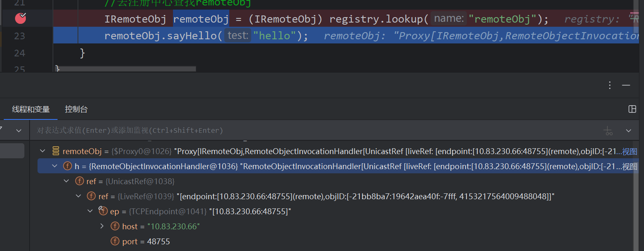The height and width of the screenshot is (251, 644).
Task: Collapse the remoteObj variable node
Action: pyautogui.click(x=42, y=151)
